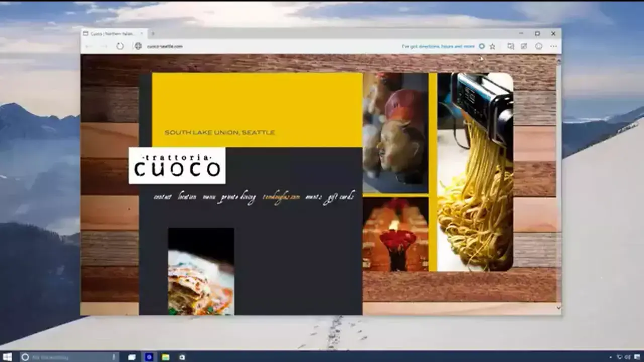Make a web note with pen icon
This screenshot has height=362, width=644.
524,46
